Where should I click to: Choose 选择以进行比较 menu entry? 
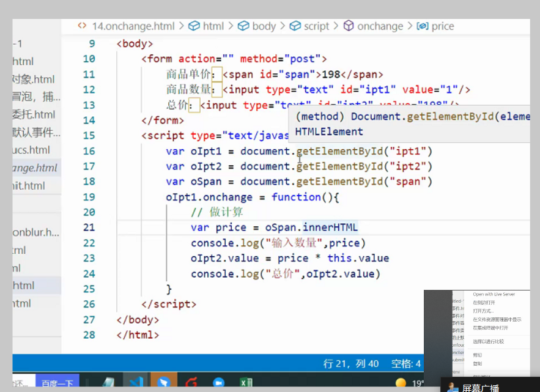(x=488, y=341)
